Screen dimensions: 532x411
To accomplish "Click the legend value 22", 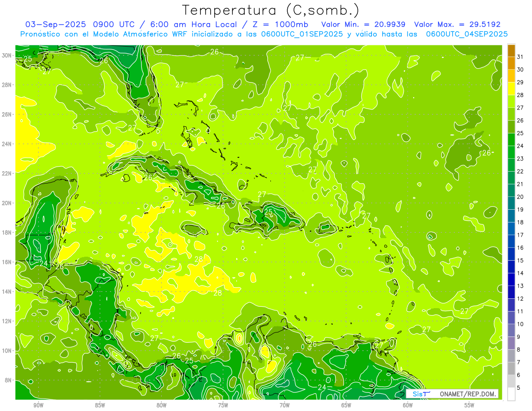I will click(x=520, y=172).
